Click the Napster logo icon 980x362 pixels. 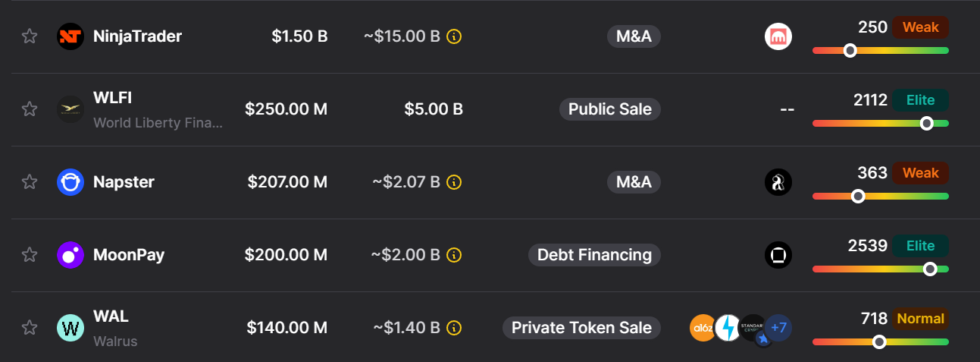coord(70,182)
